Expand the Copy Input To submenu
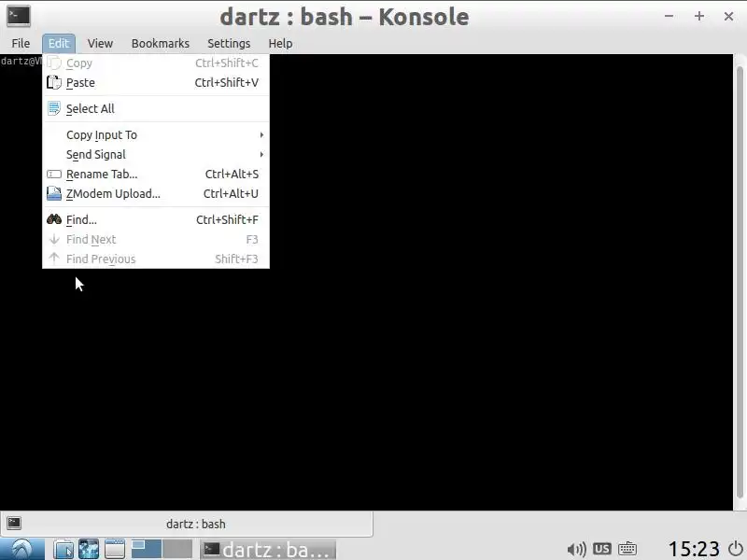 [x=156, y=134]
